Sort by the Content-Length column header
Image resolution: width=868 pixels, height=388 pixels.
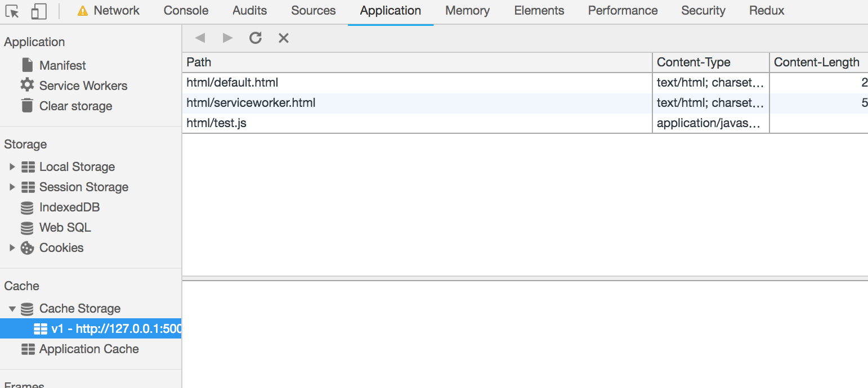[x=816, y=62]
